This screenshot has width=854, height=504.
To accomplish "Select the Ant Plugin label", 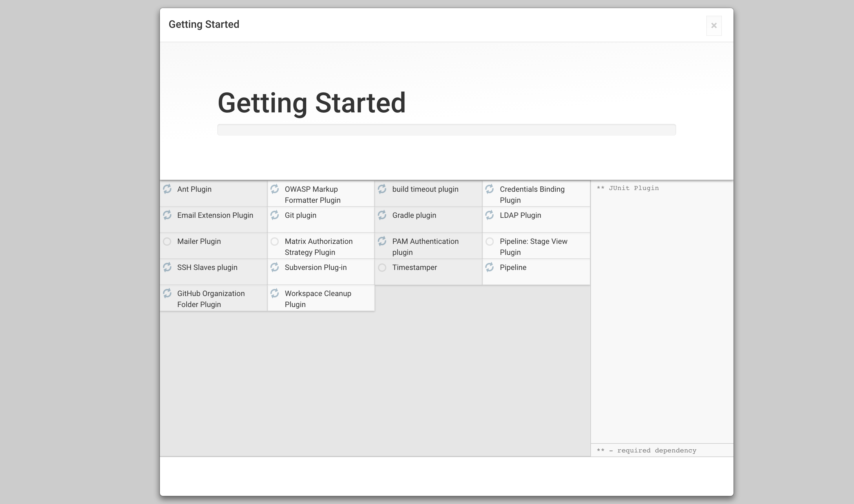I will pyautogui.click(x=194, y=189).
